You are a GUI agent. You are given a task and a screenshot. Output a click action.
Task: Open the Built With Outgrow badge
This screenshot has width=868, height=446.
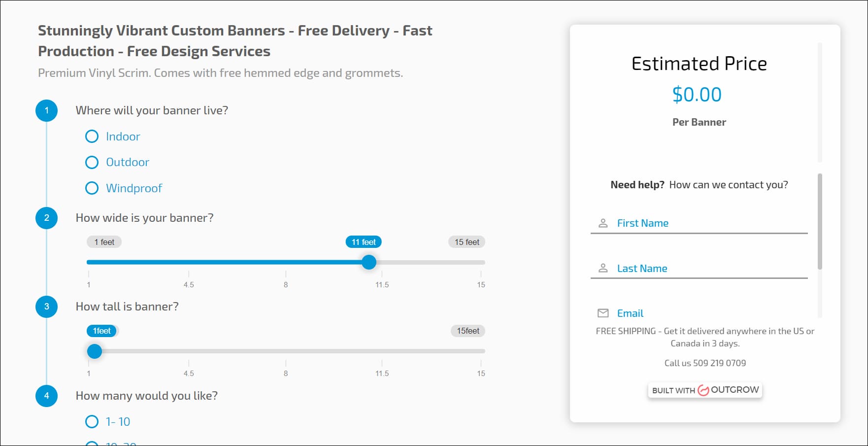[705, 390]
